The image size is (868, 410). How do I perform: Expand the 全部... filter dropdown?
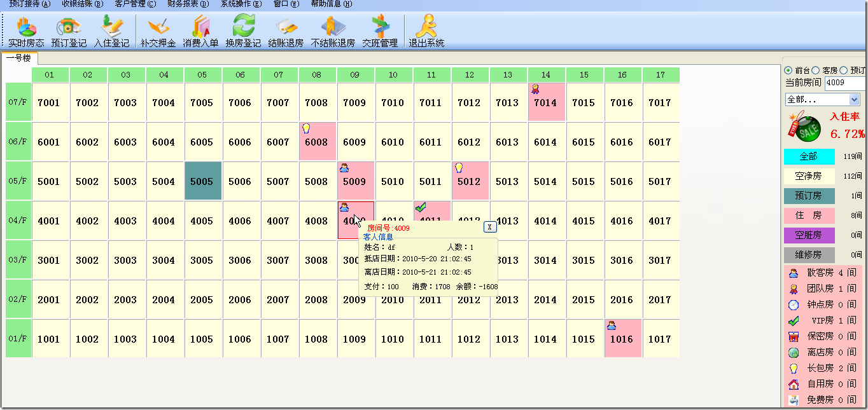pyautogui.click(x=854, y=100)
